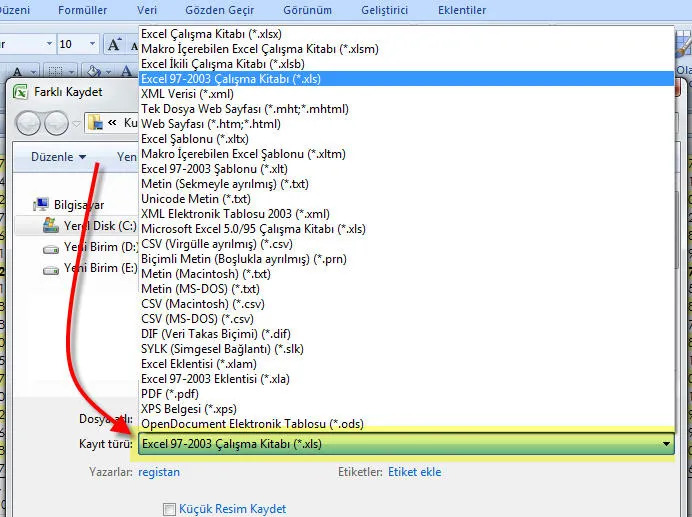692x517 pixels.
Task: Click the Etiket ekle link
Action: click(x=414, y=472)
